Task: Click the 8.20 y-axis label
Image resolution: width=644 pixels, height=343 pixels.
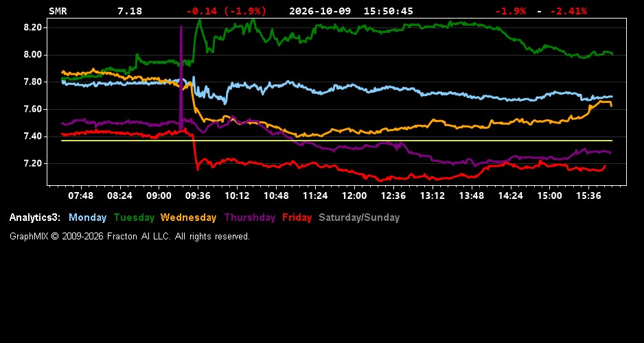Action: [33, 27]
